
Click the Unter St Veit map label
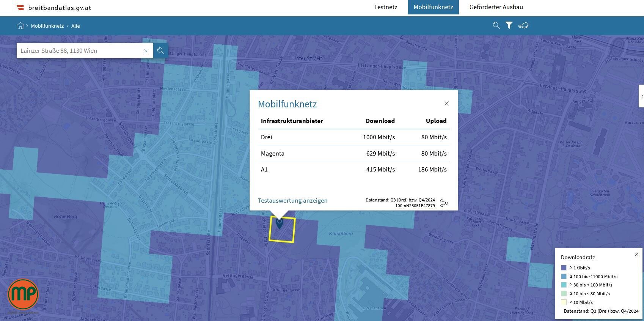click(x=307, y=58)
